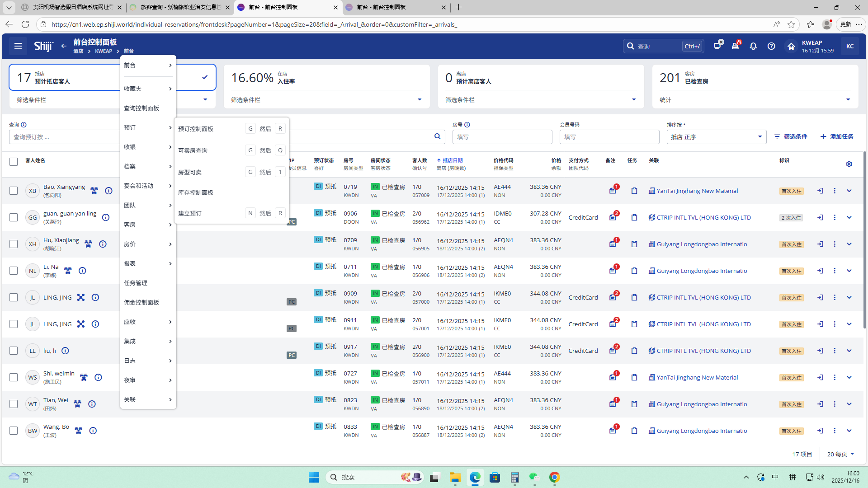Expand the row details for Wang, Bo

click(x=849, y=431)
